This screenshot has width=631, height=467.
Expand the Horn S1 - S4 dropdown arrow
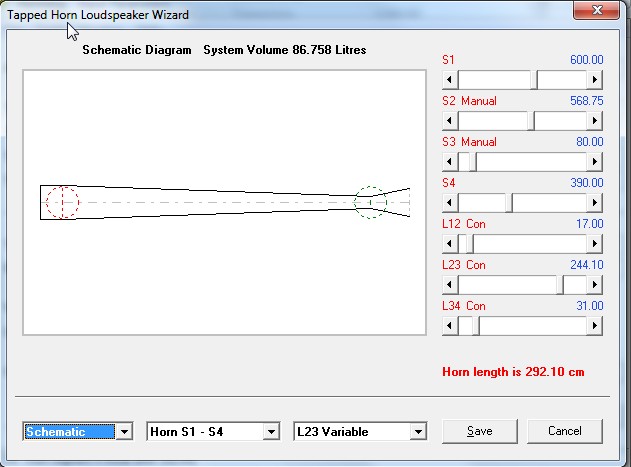pyautogui.click(x=271, y=432)
